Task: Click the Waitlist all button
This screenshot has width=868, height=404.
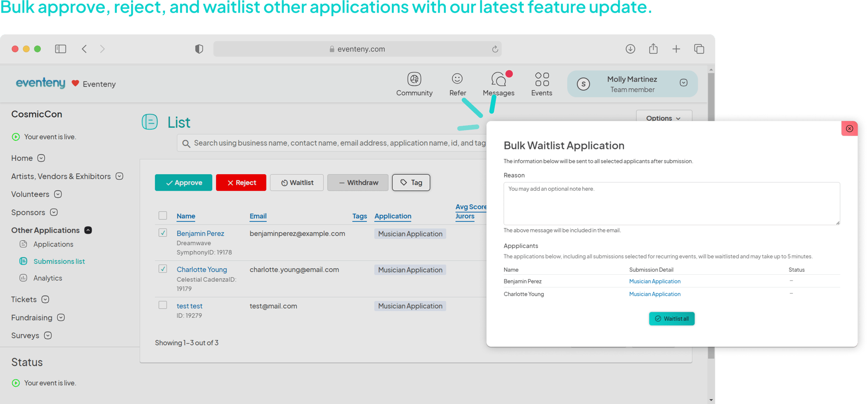Action: tap(672, 319)
